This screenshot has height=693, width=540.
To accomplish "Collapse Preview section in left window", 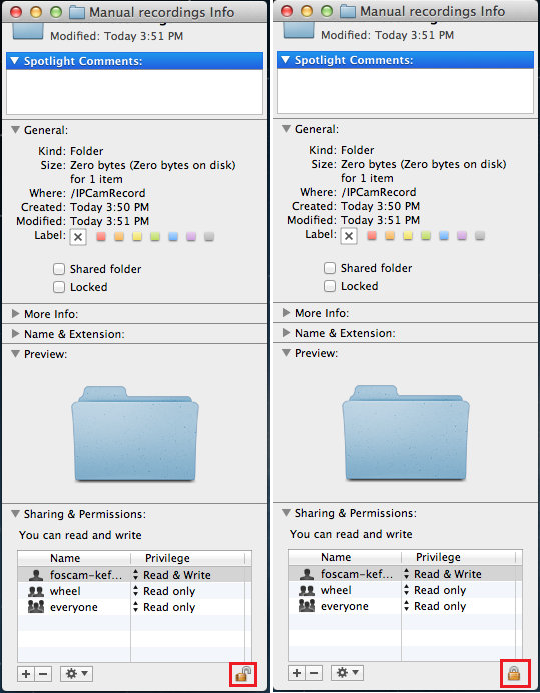I will point(15,354).
